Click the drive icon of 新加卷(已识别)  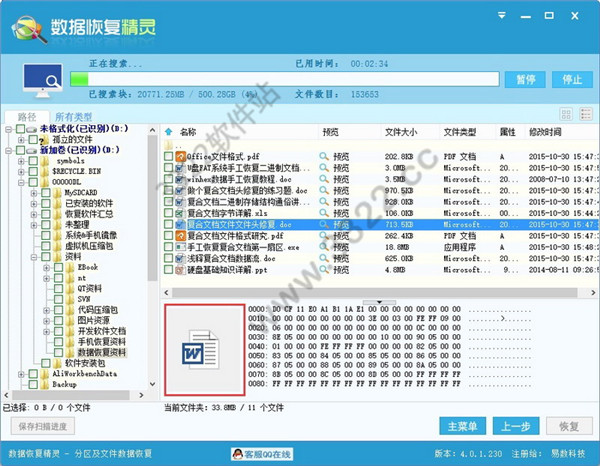click(x=31, y=151)
